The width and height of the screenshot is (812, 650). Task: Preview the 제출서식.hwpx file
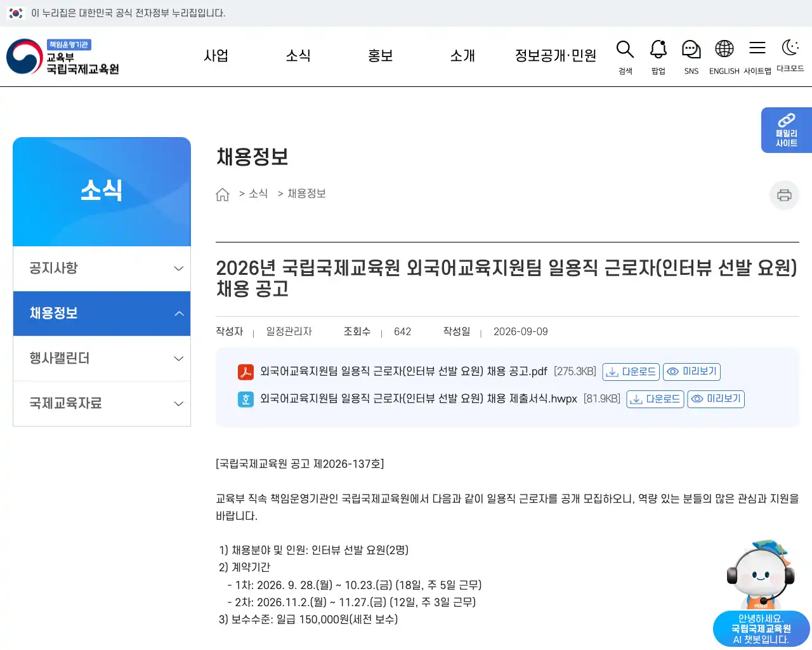[716, 399]
